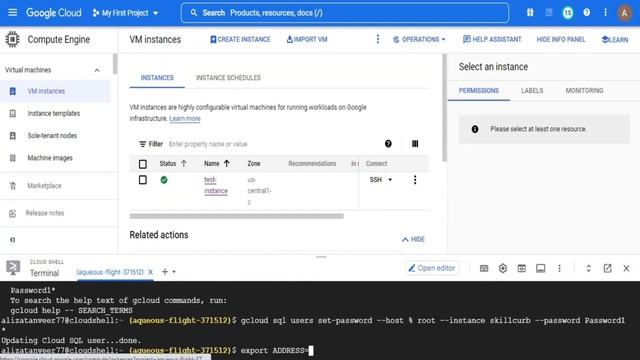Image resolution: width=640 pixels, height=360 pixels.
Task: Open the help question mark menu
Action: coord(587,13)
